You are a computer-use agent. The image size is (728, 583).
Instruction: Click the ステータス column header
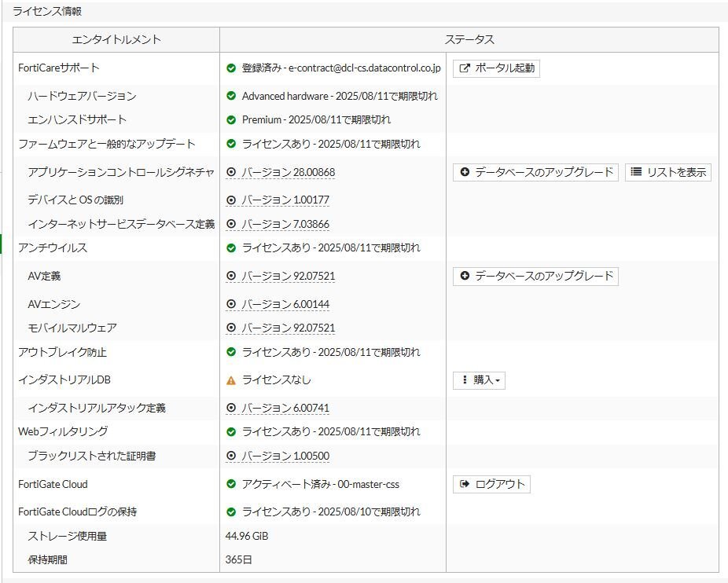pos(469,40)
